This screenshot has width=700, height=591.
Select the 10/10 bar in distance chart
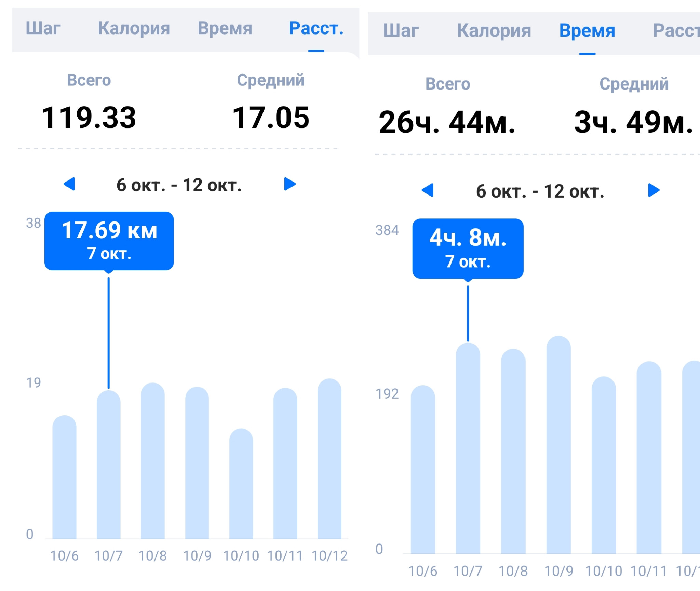tap(241, 483)
